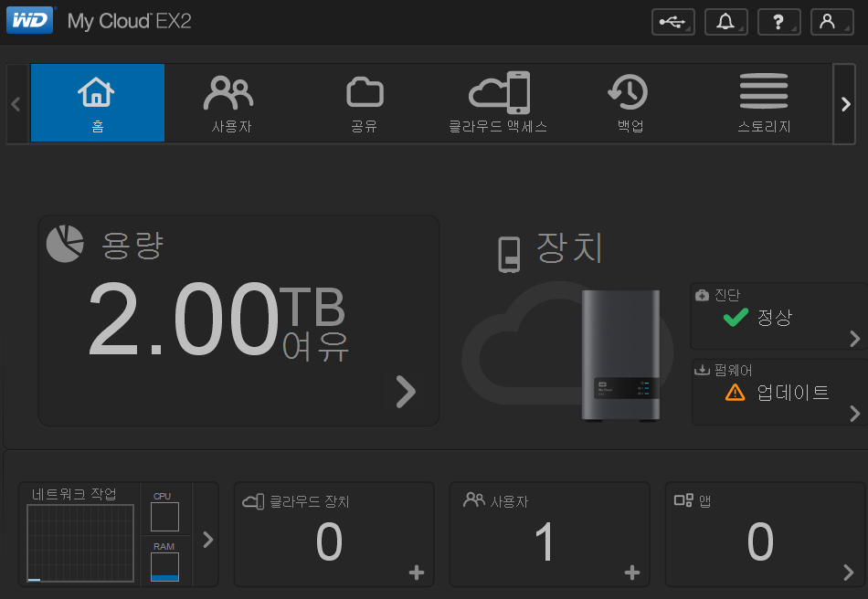Open the 스토리지 (Storage) tab
The image size is (868, 599).
[x=764, y=103]
